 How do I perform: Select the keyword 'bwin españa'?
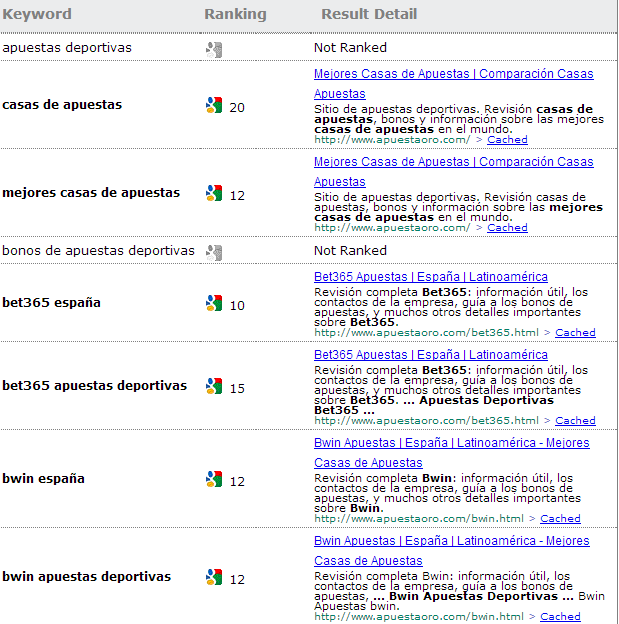(x=43, y=478)
